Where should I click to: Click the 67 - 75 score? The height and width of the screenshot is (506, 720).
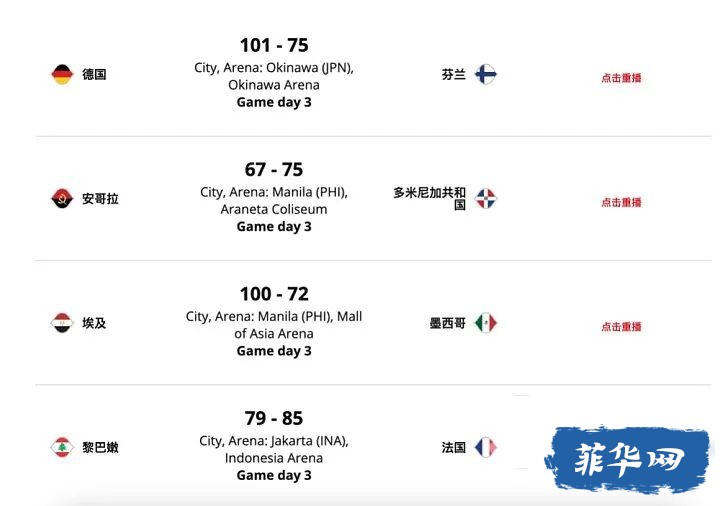pyautogui.click(x=274, y=170)
